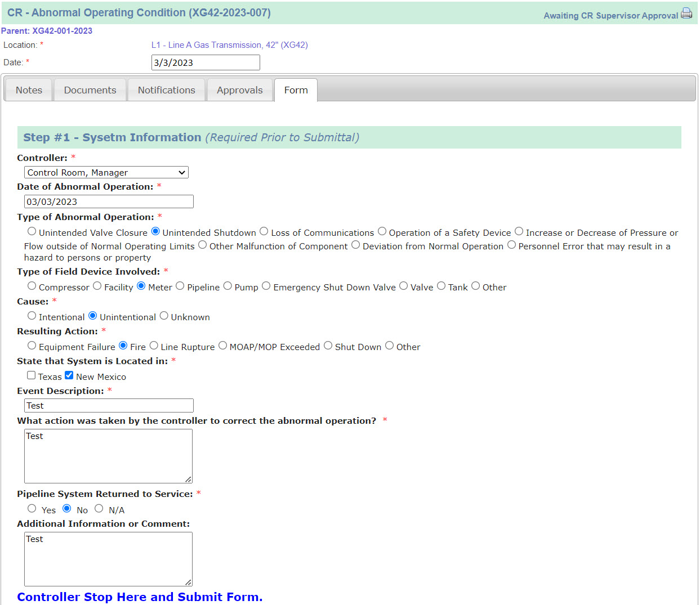Select No for returned to service
Viewport: 700px width, 605px height.
[67, 508]
